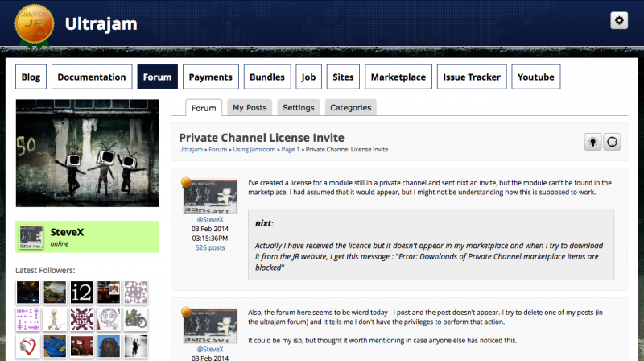The height and width of the screenshot is (361, 644).
Task: Open the dark night scene follower avatar
Action: (x=27, y=293)
